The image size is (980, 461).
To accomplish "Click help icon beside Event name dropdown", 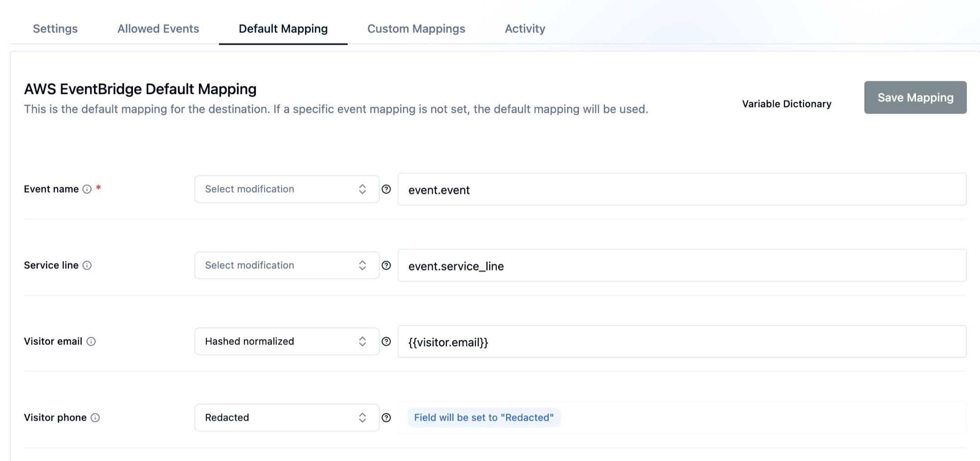I will click(x=386, y=189).
